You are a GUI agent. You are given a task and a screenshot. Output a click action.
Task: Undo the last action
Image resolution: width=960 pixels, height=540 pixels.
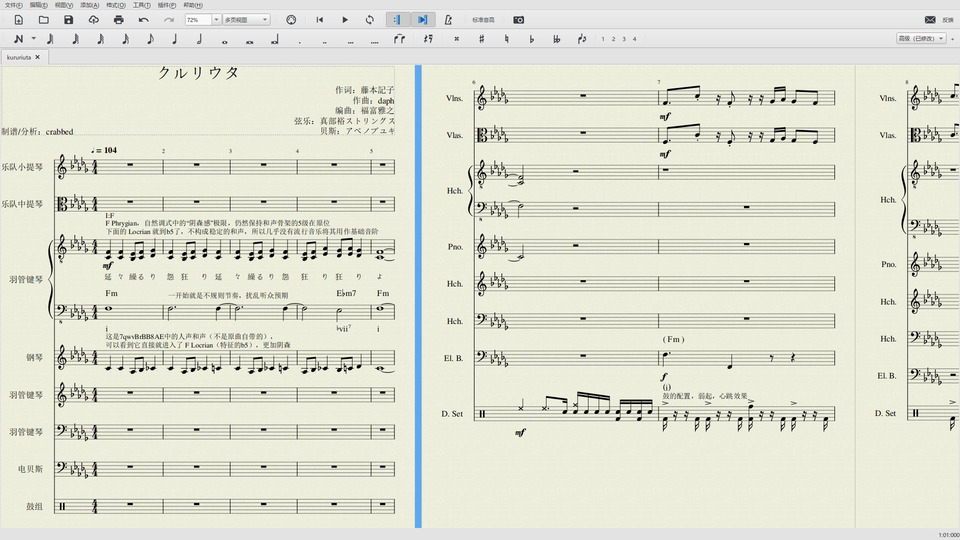point(144,20)
